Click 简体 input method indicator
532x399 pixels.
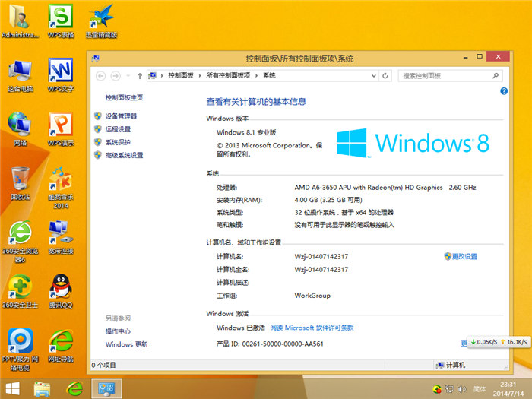click(x=480, y=389)
